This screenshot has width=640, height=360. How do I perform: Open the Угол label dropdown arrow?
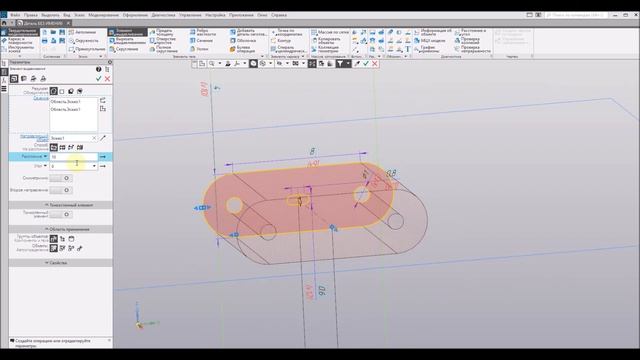pyautogui.click(x=45, y=166)
